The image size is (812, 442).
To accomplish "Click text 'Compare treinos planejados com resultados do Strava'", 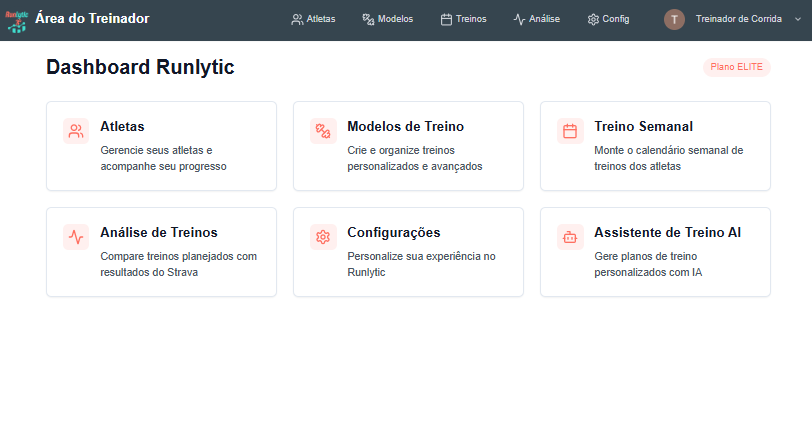I will [179, 264].
